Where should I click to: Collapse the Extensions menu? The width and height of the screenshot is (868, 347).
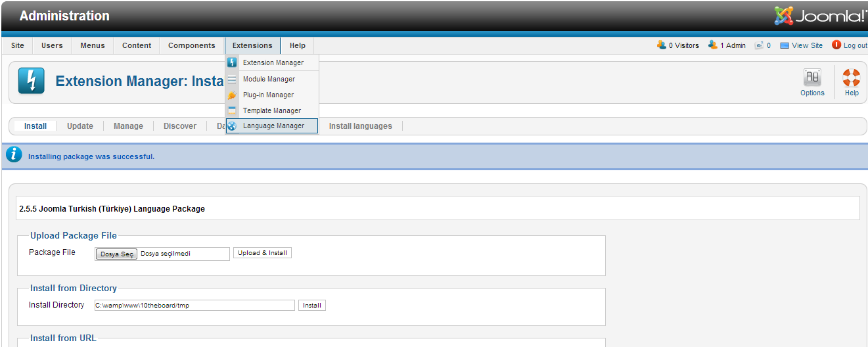point(252,45)
